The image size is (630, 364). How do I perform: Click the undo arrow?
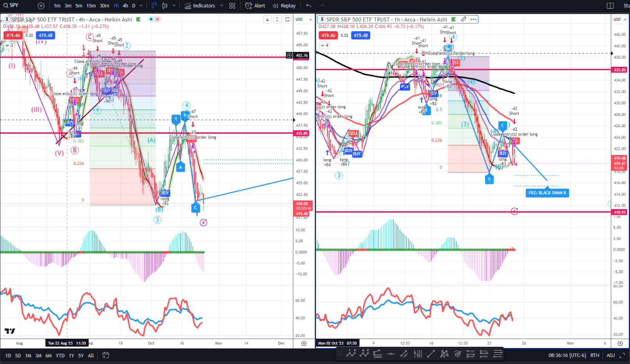click(x=309, y=6)
